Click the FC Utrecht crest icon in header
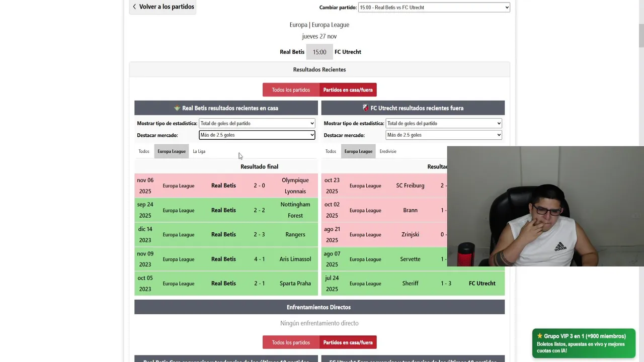The image size is (644, 362). 366,108
